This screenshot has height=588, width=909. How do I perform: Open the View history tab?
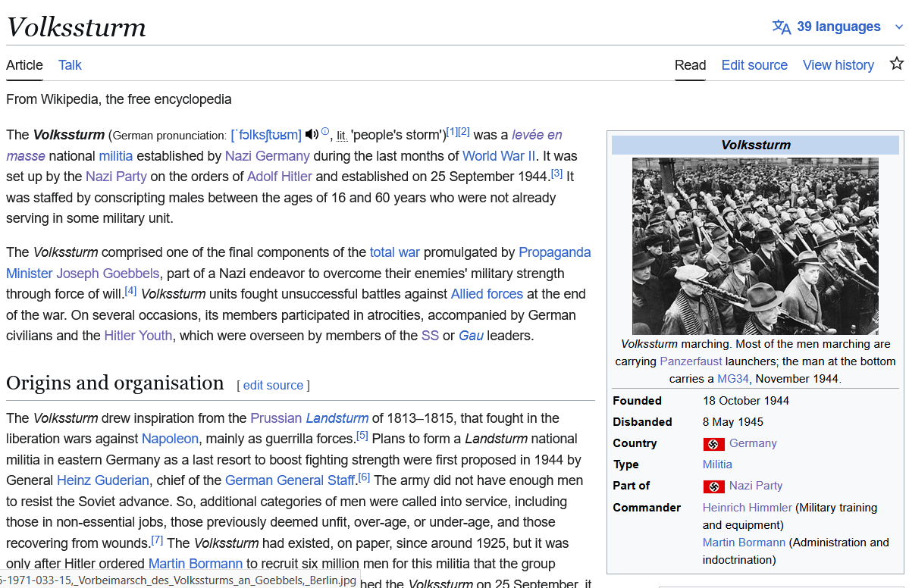838,65
